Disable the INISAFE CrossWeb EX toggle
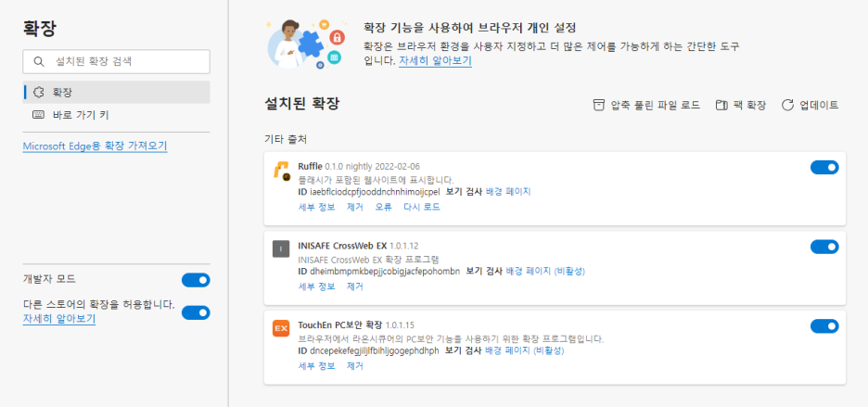868x407 pixels. 824,247
